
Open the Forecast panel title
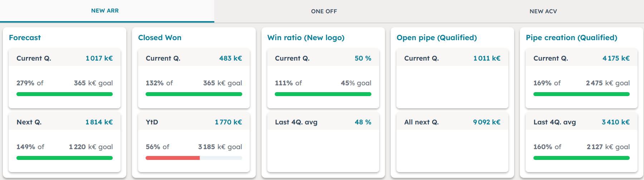(x=25, y=38)
